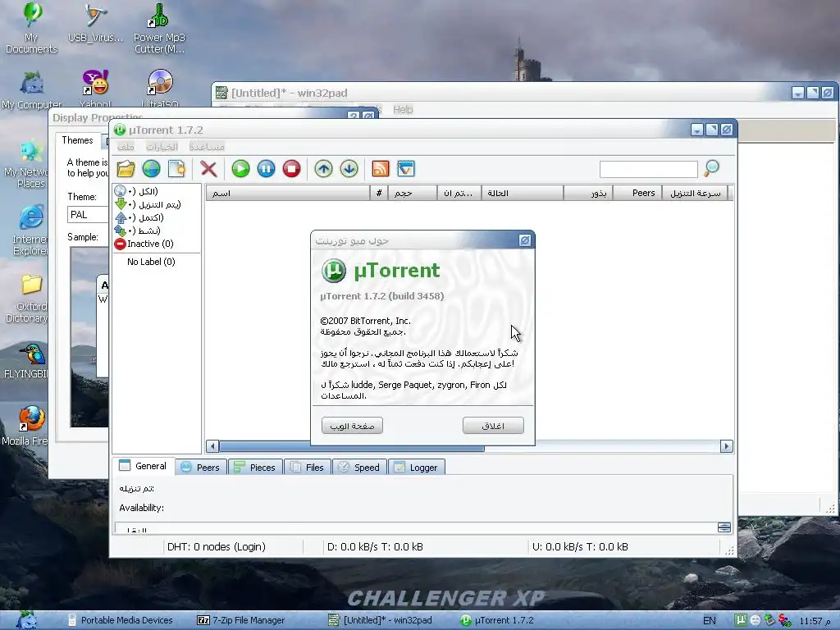This screenshot has width=840, height=630.
Task: Click the Start button on taskbar
Action: [x=25, y=620]
